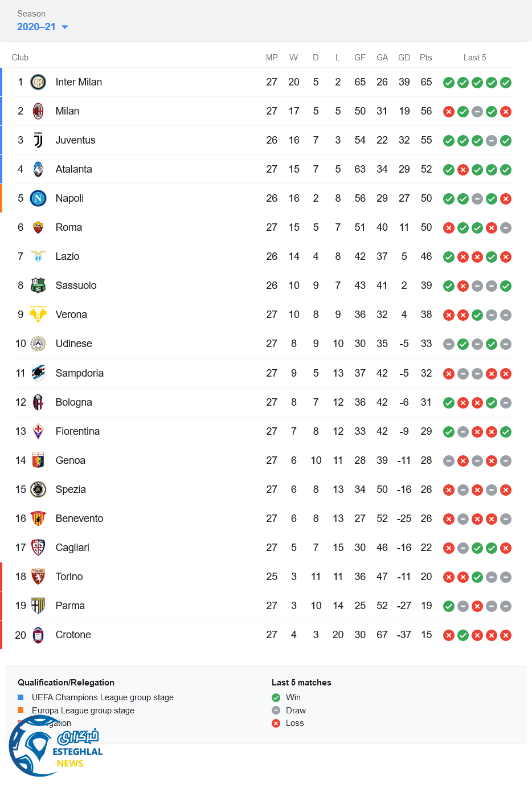Click the Sassuolo club crest
The width and height of the screenshot is (532, 792).
(38, 285)
